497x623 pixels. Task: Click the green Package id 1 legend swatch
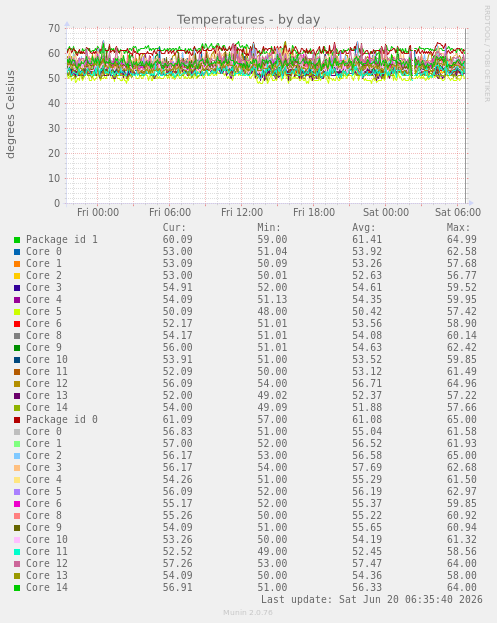(x=17, y=240)
